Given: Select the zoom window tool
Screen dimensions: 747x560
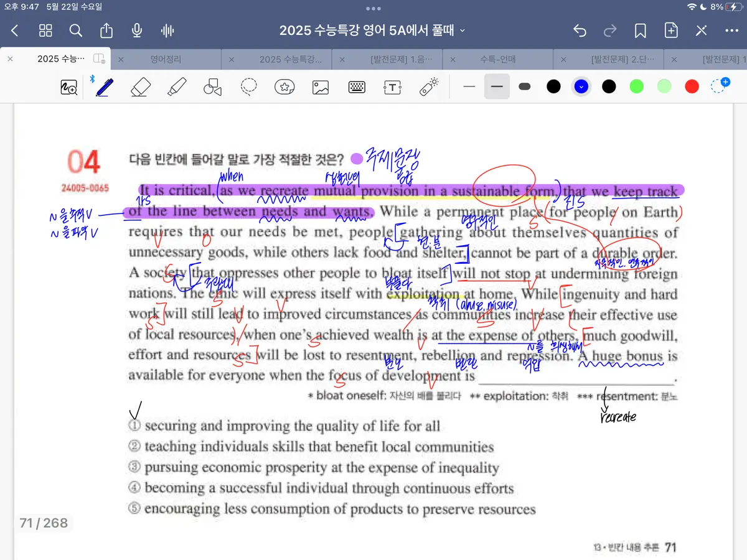Looking at the screenshot, I should pos(68,87).
